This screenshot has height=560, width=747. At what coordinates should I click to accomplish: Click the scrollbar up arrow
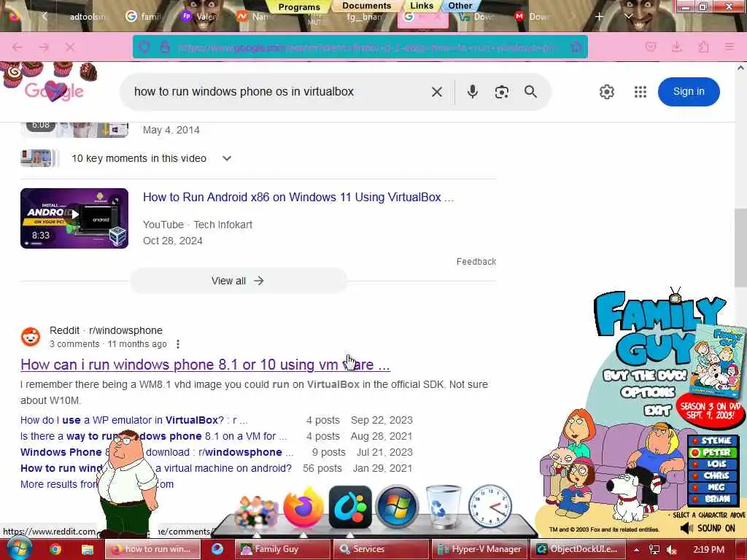[x=740, y=68]
